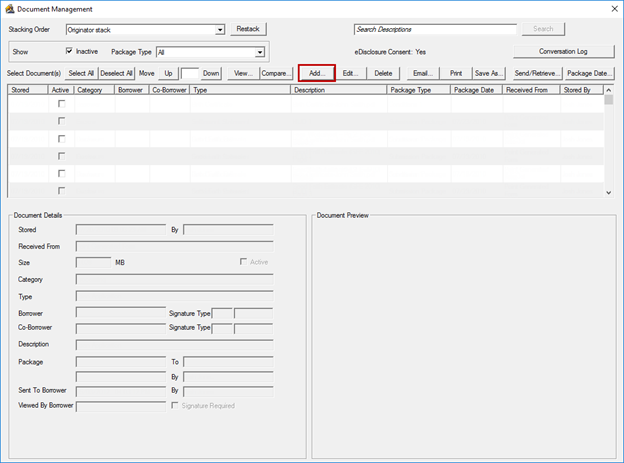This screenshot has height=463, width=624.
Task: Check the first document row's Active checkbox
Action: (x=62, y=104)
